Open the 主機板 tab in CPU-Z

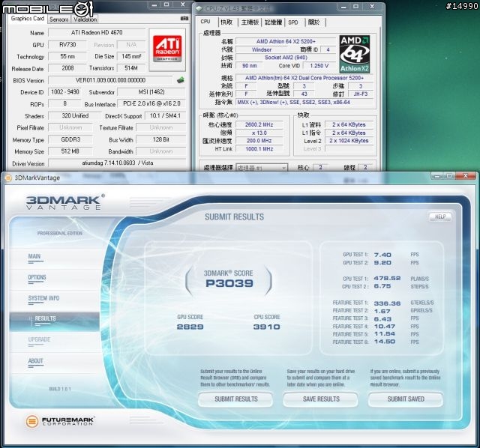[250, 22]
